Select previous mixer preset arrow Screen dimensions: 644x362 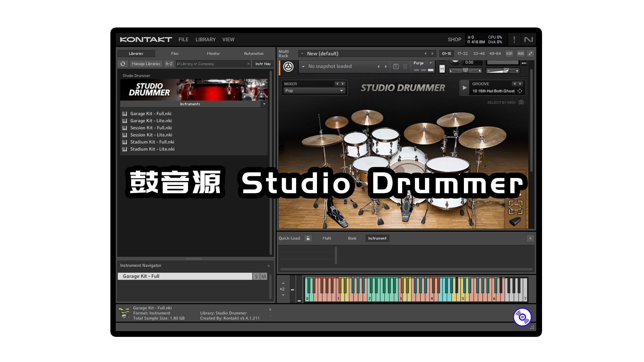click(x=337, y=84)
